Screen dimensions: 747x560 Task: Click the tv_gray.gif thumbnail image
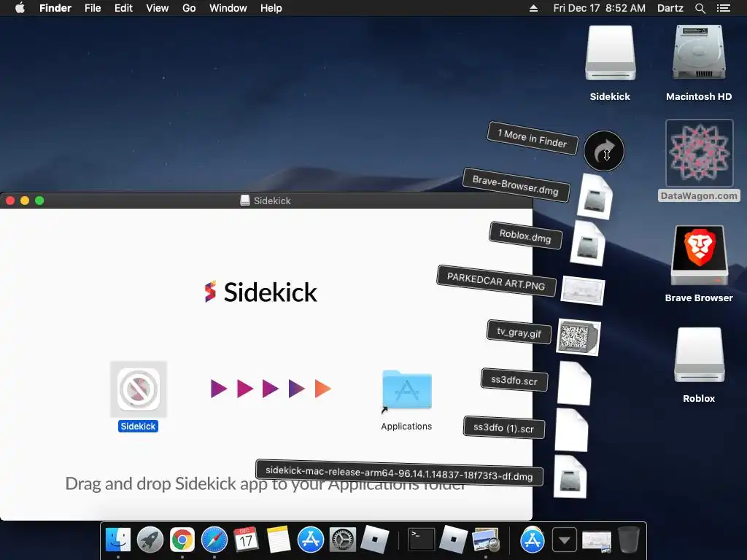coord(578,337)
